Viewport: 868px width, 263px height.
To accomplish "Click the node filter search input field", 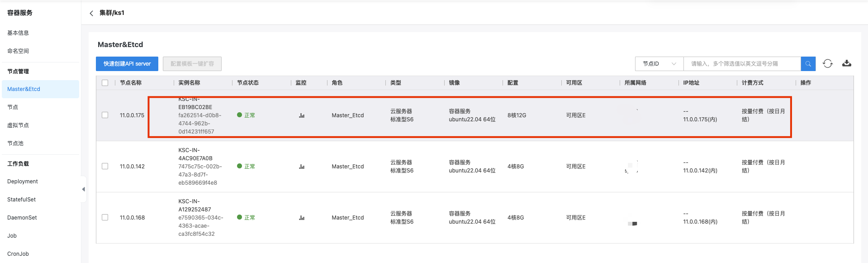I will coord(742,64).
